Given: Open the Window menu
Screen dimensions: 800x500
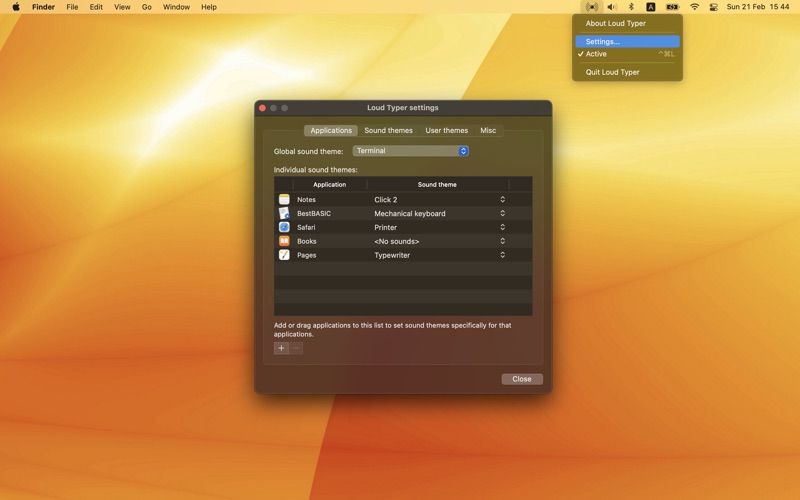Looking at the screenshot, I should pos(176,7).
